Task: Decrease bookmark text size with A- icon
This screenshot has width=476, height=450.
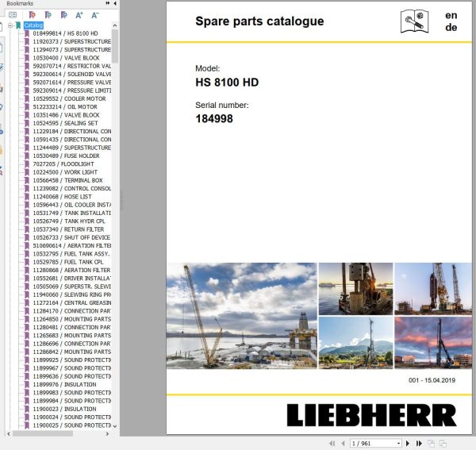Action: pos(95,15)
